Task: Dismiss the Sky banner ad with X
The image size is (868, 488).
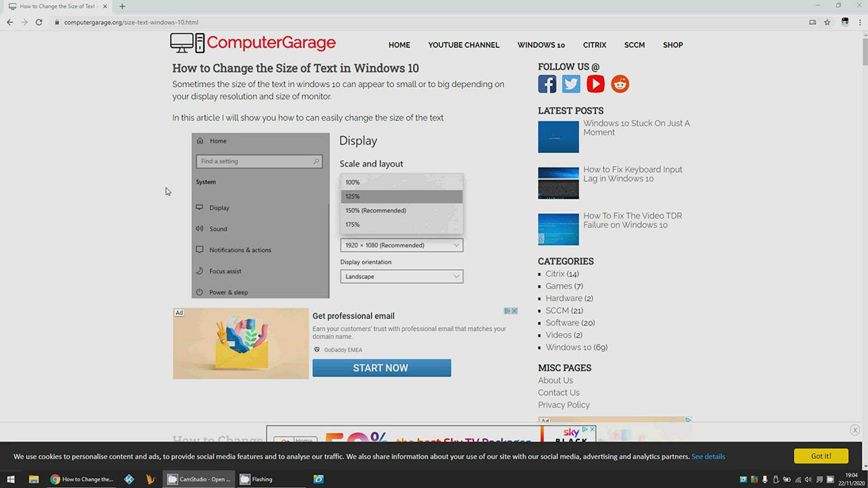Action: tap(592, 429)
